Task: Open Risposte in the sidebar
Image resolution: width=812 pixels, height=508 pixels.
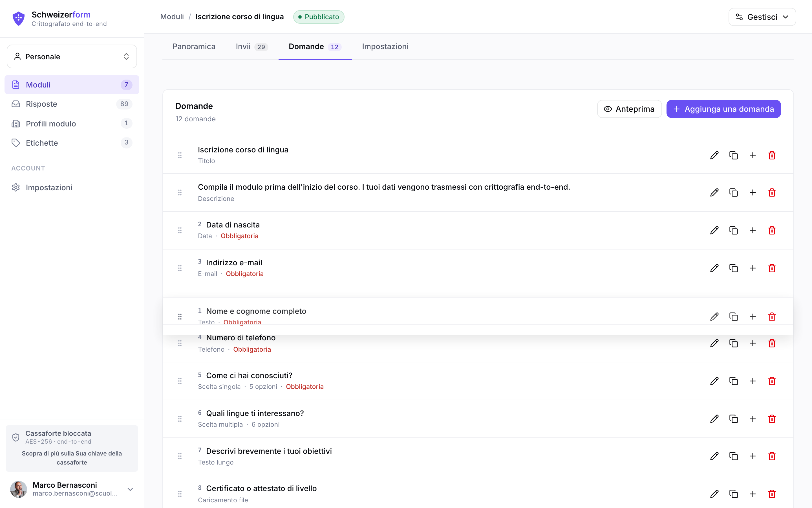Action: [x=72, y=104]
